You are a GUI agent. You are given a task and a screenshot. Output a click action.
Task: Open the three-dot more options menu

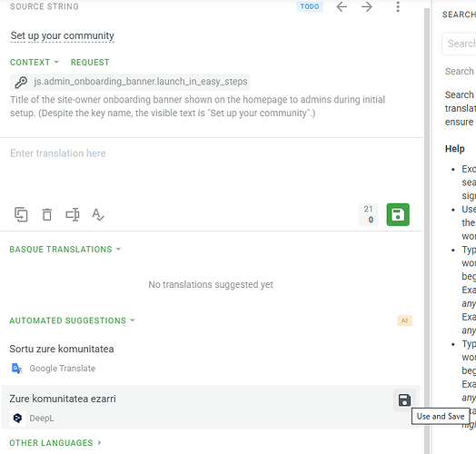[x=398, y=6]
